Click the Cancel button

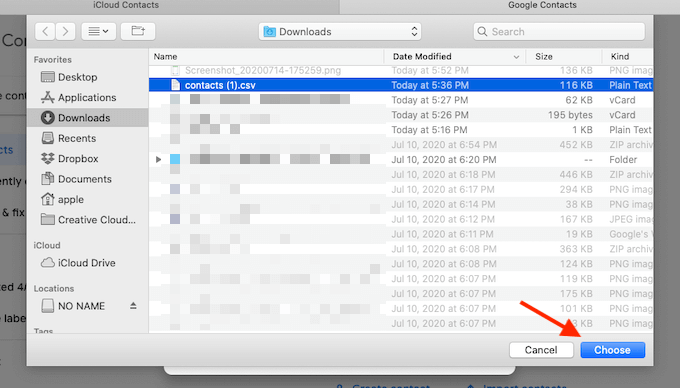541,350
